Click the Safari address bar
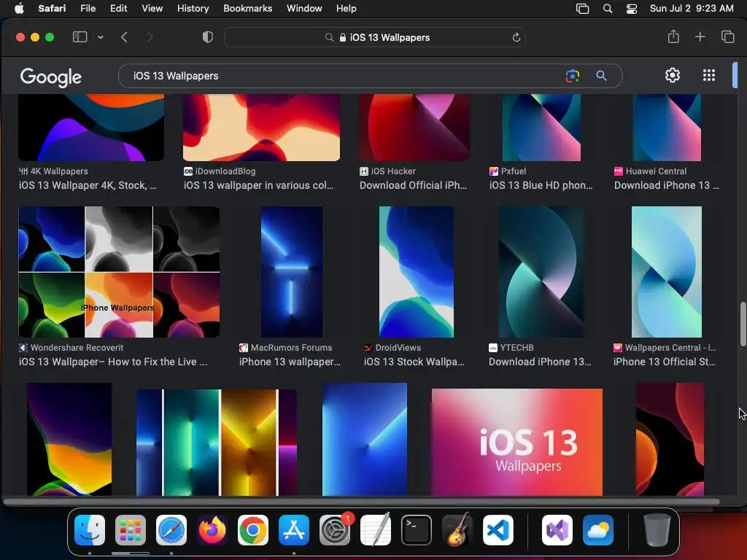Viewport: 747px width, 560px height. (375, 37)
